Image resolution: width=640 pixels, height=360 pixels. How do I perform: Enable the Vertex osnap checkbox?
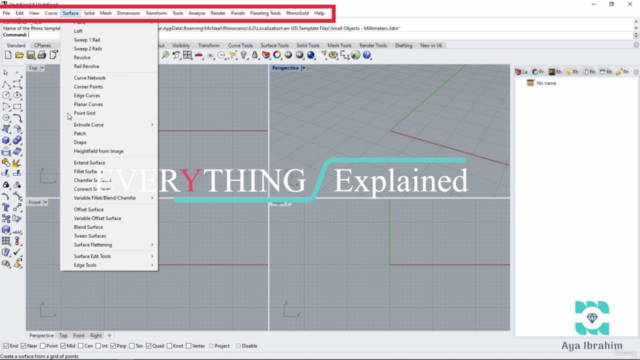coord(189,346)
